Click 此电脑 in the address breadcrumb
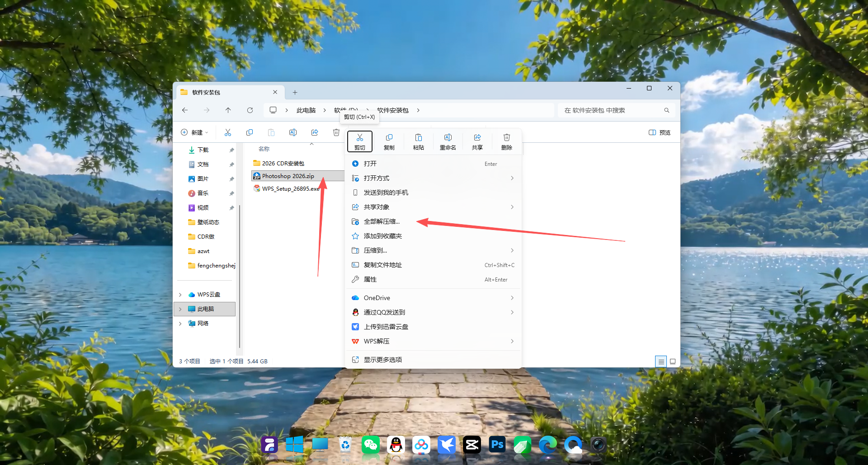 [x=306, y=110]
